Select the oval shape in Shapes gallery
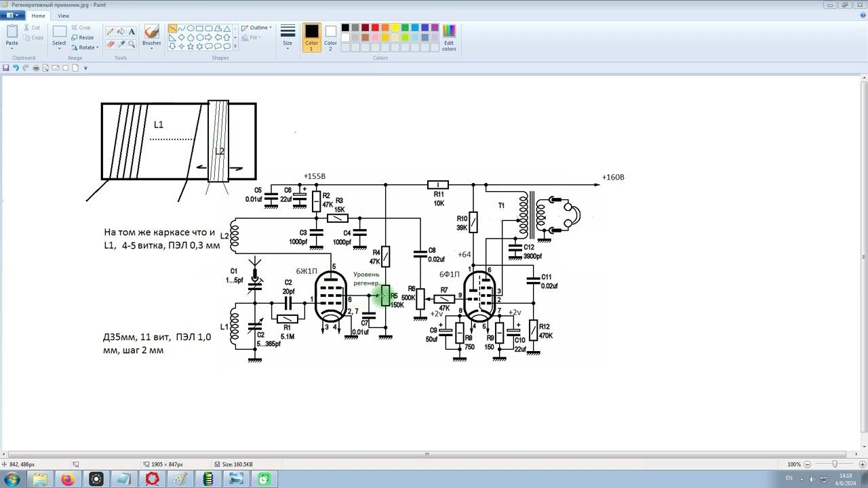The height and width of the screenshot is (488, 868). [191, 28]
